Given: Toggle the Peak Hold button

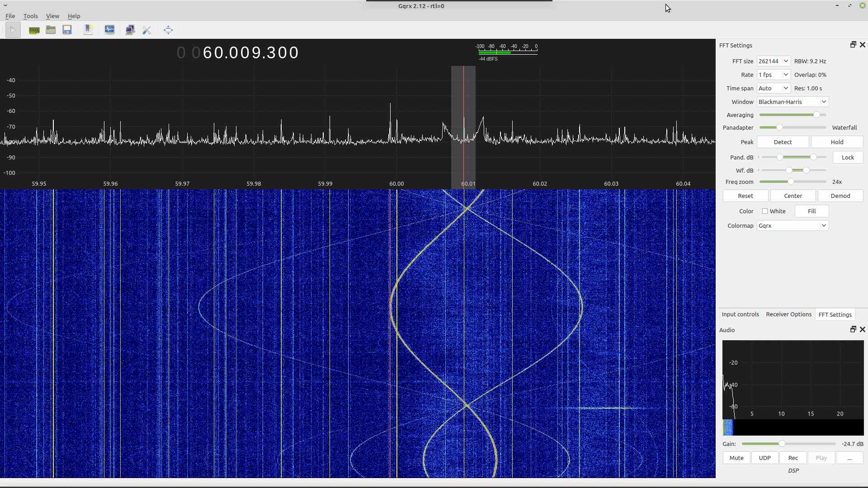Looking at the screenshot, I should [836, 142].
